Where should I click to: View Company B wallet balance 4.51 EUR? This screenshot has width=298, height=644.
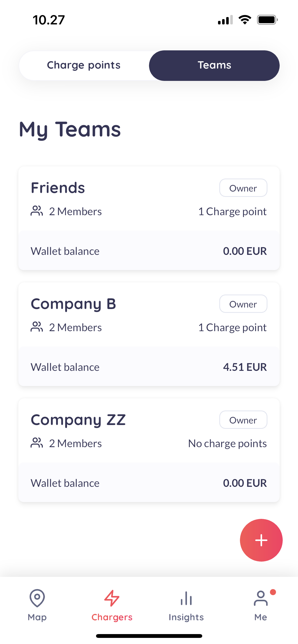coord(245,367)
